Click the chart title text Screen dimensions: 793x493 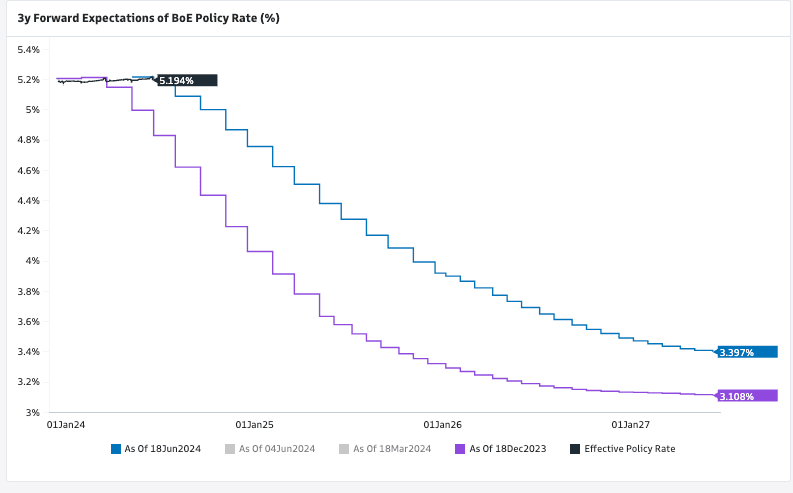(148, 19)
